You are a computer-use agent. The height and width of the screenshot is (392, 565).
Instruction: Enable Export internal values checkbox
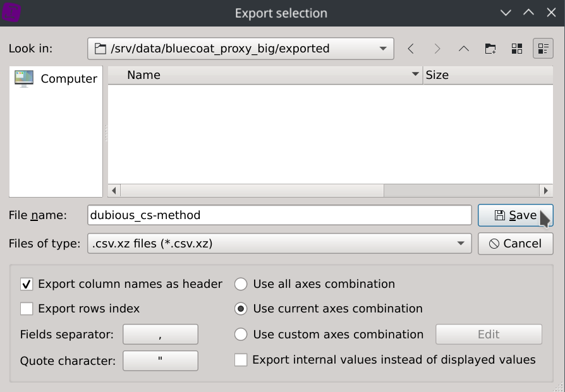click(x=241, y=360)
